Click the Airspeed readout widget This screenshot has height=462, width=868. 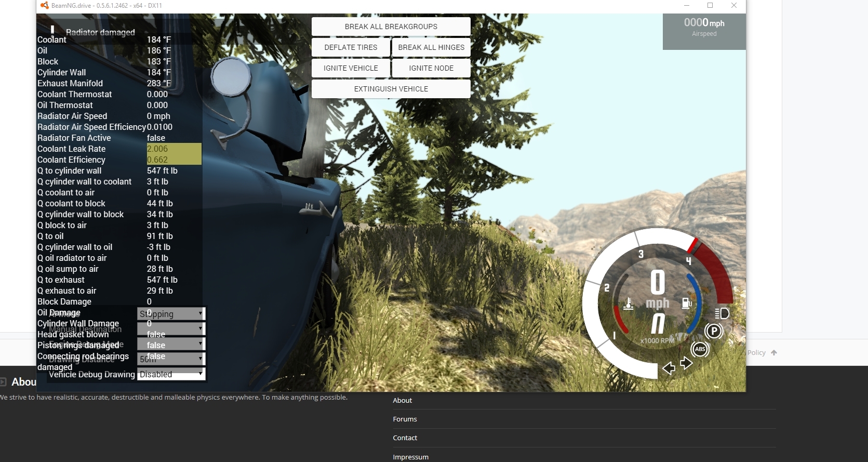(x=704, y=32)
